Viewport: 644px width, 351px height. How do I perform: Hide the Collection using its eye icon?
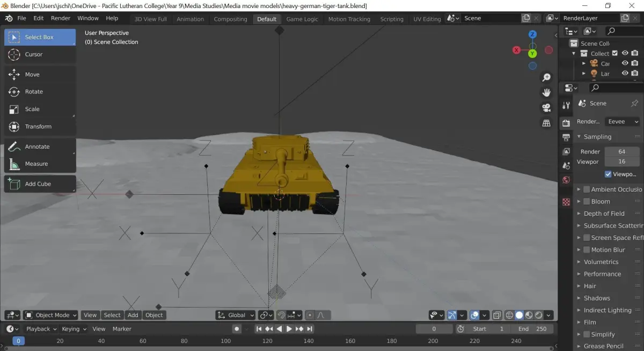625,53
